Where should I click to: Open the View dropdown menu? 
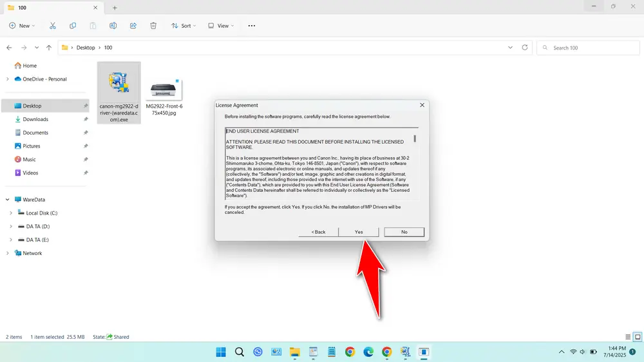(221, 26)
